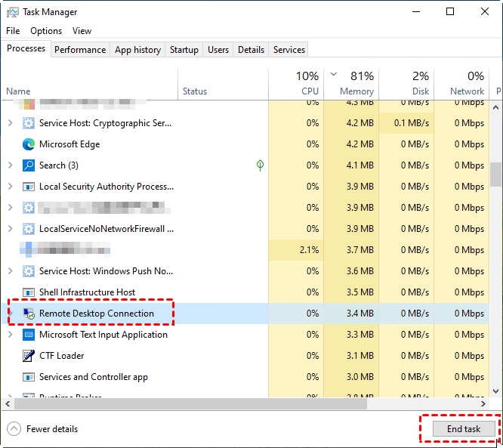This screenshot has height=448, width=503.
Task: Open the Options menu
Action: (46, 31)
